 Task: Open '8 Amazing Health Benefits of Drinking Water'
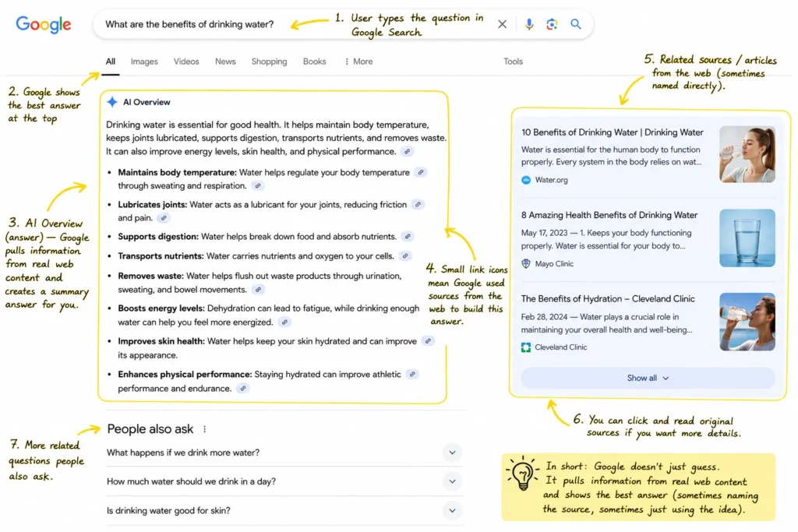click(x=609, y=215)
